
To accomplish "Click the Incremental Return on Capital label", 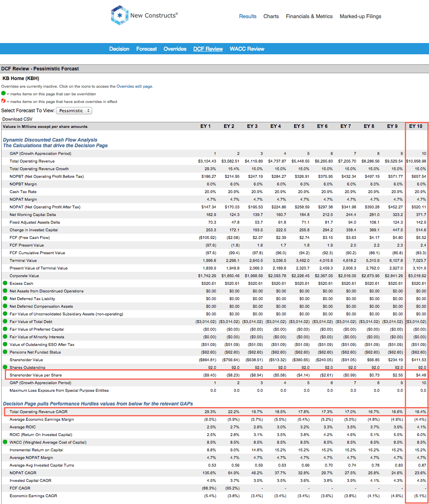I will click(36, 450).
